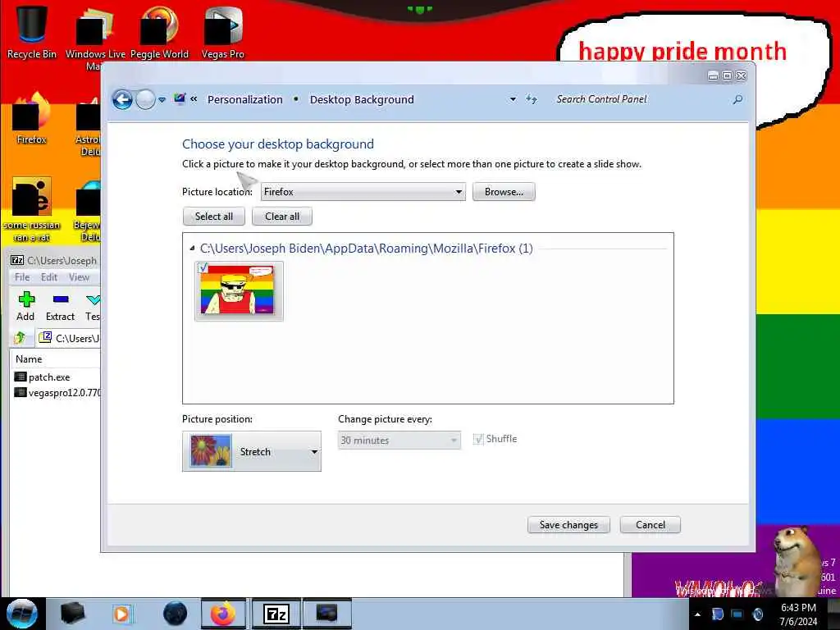Click the up-folder icon in 7-Zip
The height and width of the screenshot is (630, 840).
(x=21, y=338)
